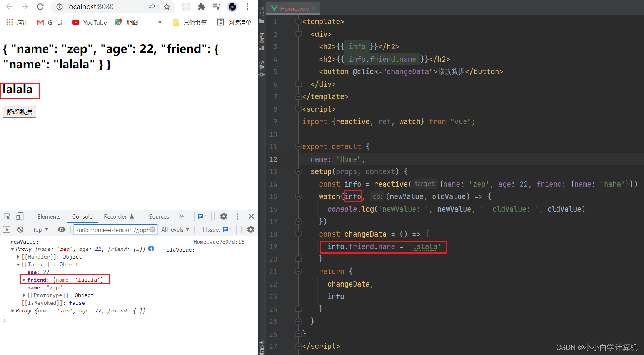644x355 pixels.
Task: Toggle the console sidebar
Action: pos(7,229)
